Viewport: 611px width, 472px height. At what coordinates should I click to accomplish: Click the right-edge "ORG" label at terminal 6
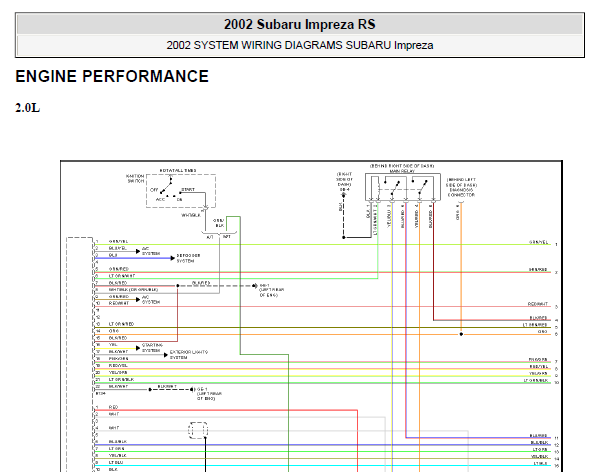click(x=542, y=332)
